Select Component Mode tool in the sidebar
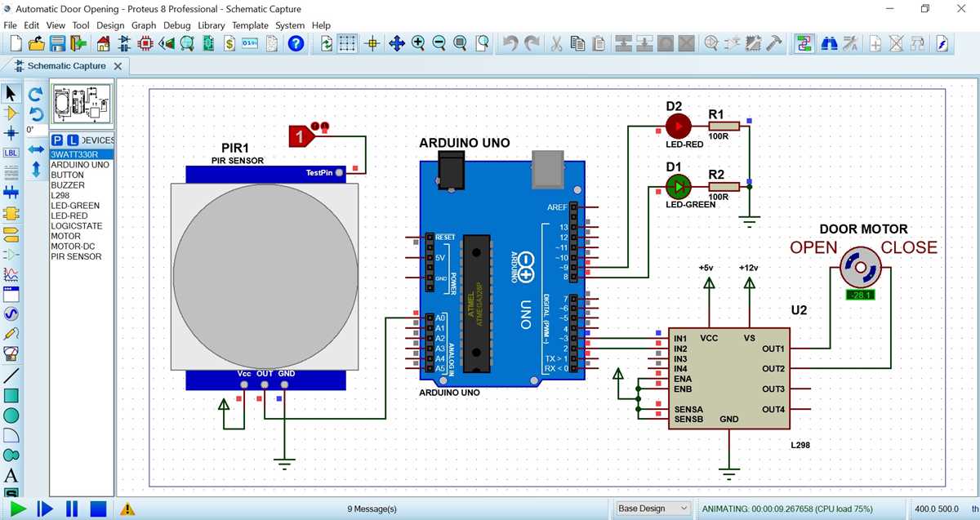Viewport: 980px width, 520px height. tap(11, 113)
